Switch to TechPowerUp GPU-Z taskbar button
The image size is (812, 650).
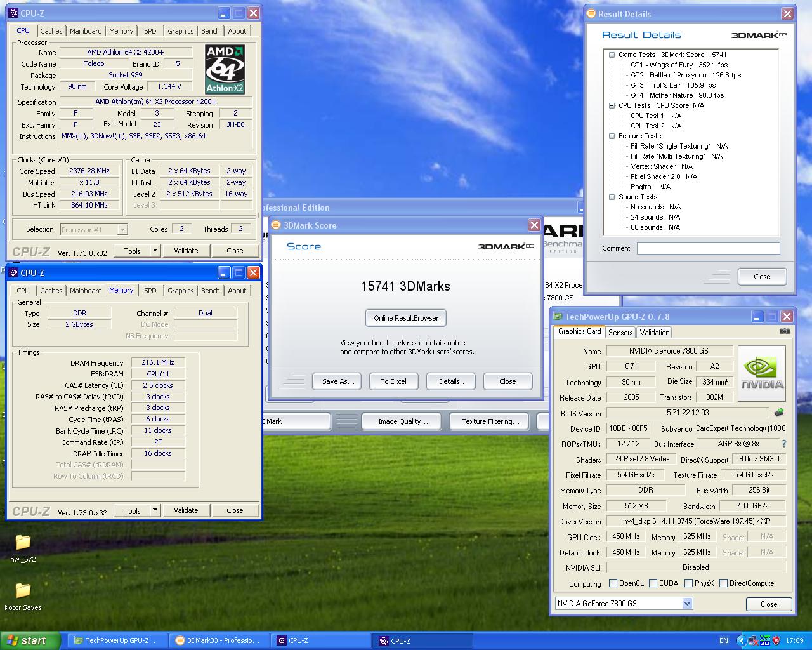(x=117, y=640)
